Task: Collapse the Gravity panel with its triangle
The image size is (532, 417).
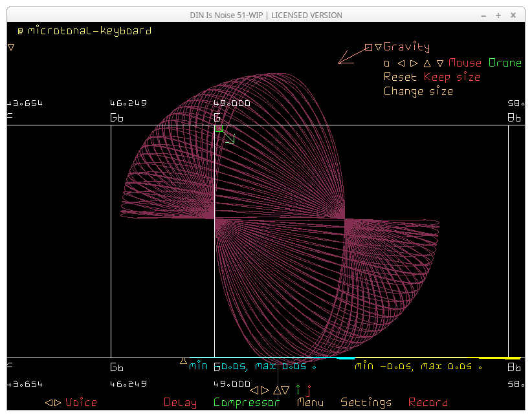Action: pos(378,47)
